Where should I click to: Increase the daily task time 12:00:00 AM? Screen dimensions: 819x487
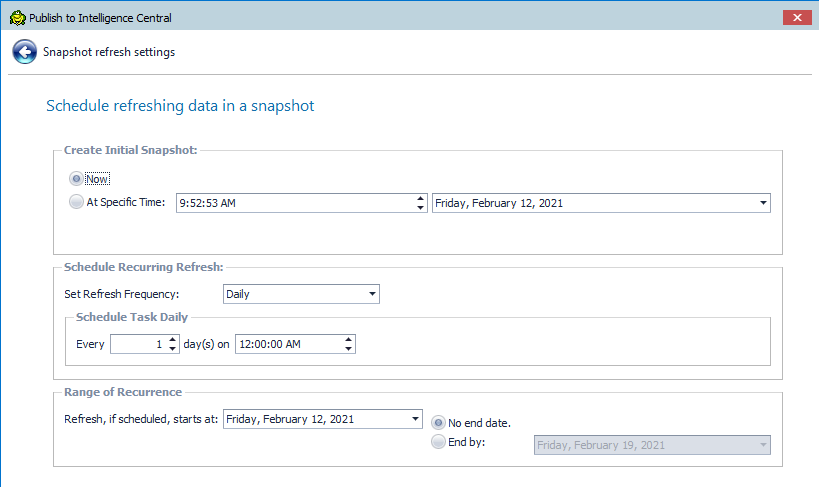point(348,339)
